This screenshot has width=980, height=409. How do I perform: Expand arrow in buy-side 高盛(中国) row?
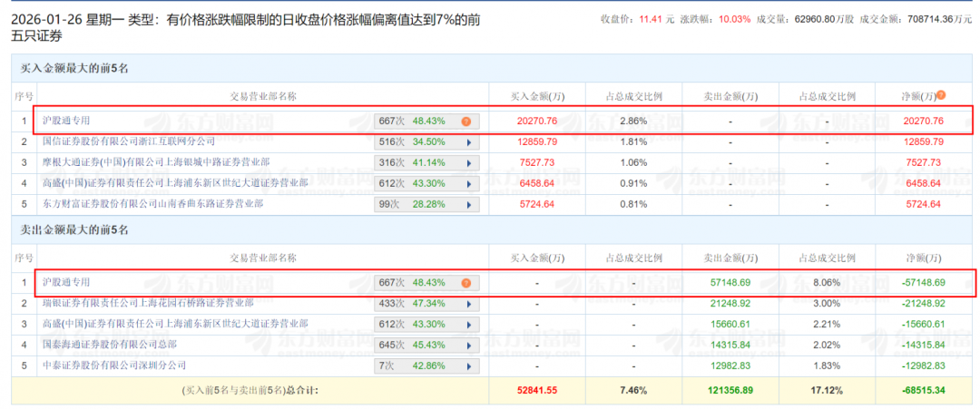tap(469, 183)
